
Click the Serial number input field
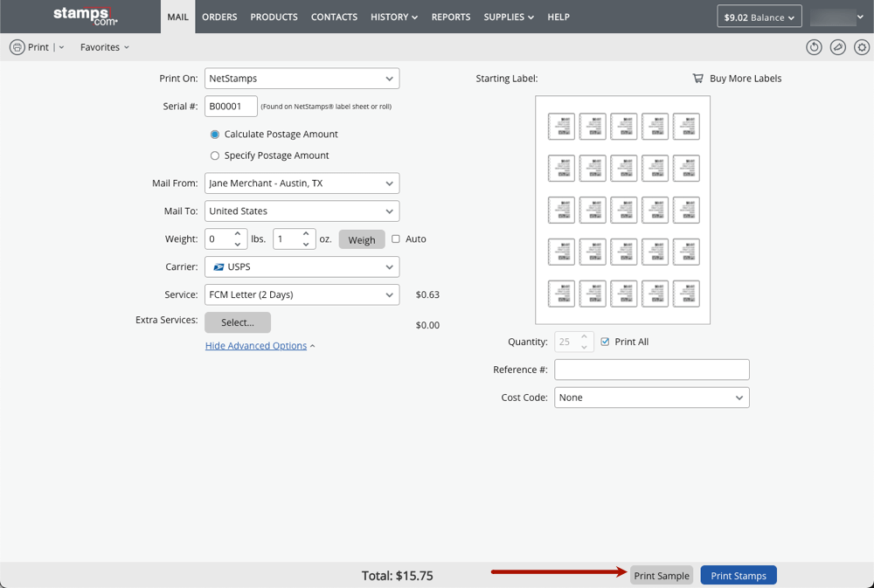pos(231,107)
